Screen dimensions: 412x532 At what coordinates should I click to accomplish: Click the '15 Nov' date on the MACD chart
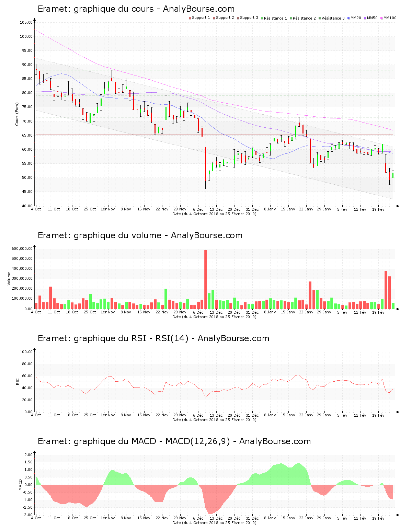point(144,518)
